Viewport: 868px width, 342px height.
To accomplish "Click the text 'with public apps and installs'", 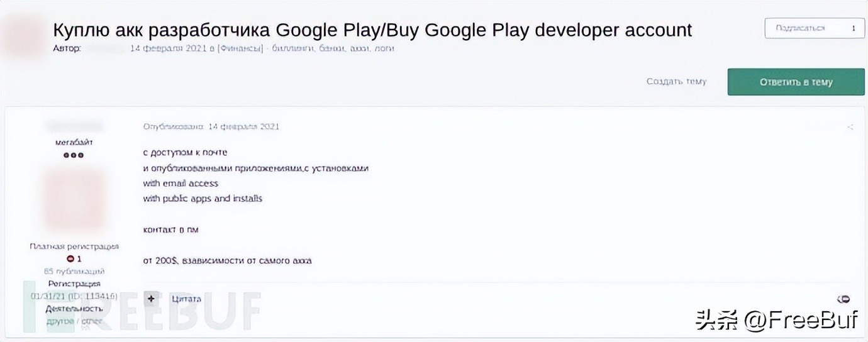I will click(x=203, y=198).
